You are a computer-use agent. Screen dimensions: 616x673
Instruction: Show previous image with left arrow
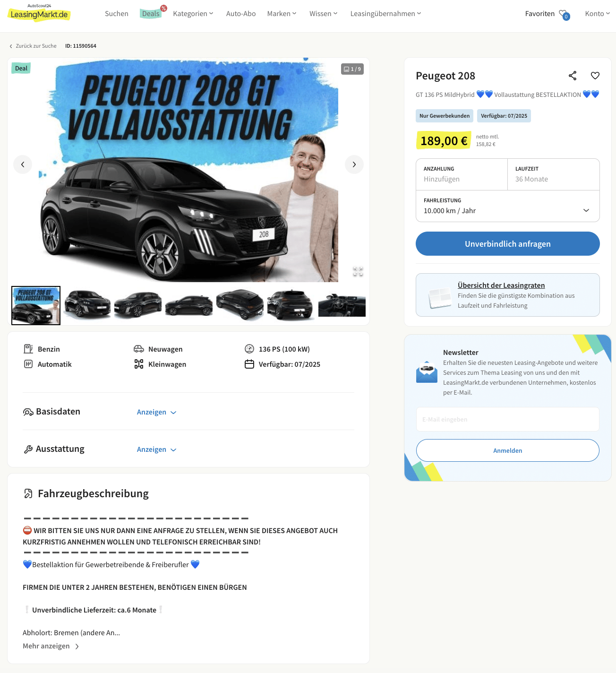(23, 164)
